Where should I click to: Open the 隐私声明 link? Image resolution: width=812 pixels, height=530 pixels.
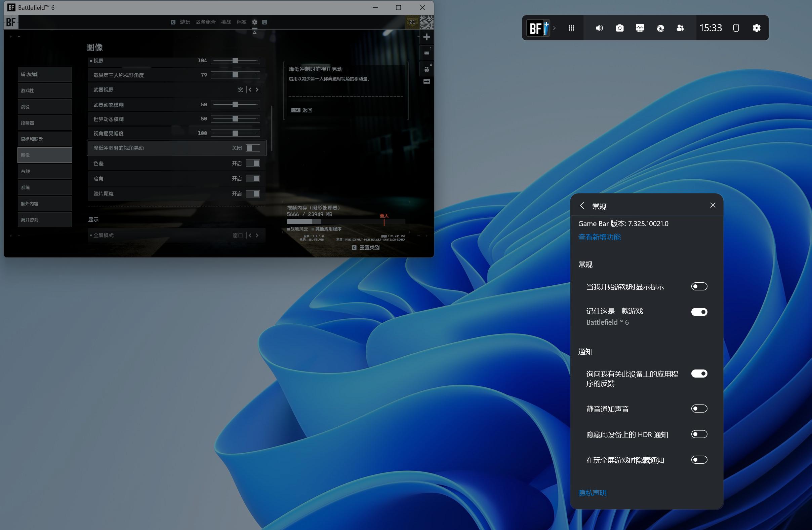(x=592, y=493)
